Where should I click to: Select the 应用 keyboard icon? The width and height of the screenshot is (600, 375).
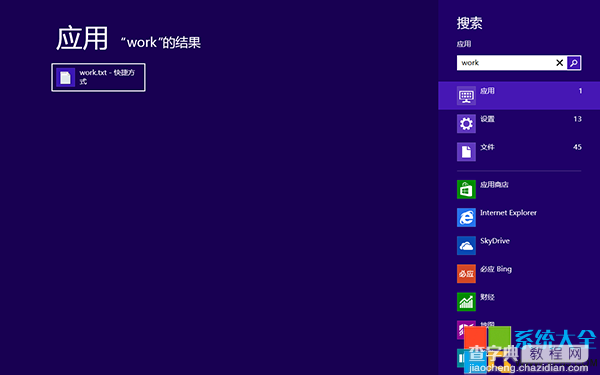[466, 96]
